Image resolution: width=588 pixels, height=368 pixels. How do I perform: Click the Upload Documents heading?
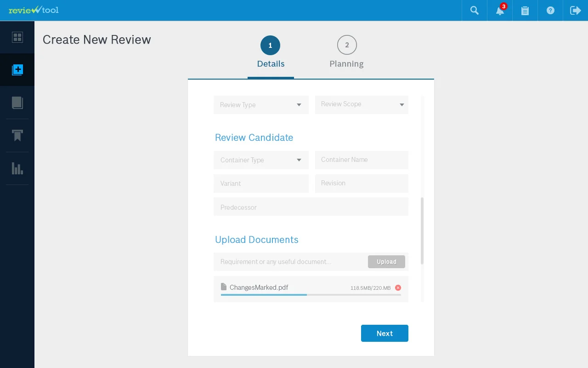pos(257,240)
